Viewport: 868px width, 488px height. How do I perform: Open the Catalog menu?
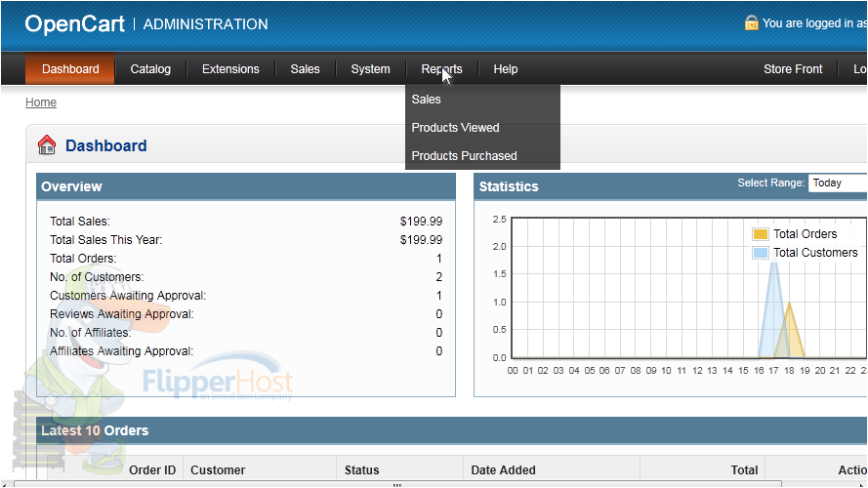[x=150, y=69]
